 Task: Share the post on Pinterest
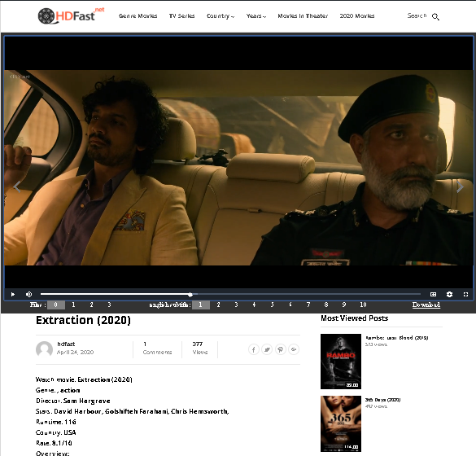(x=280, y=349)
